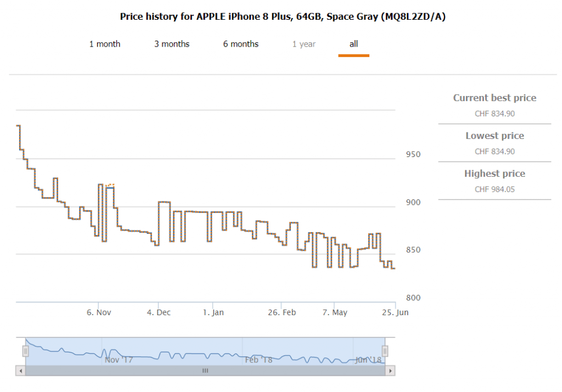The width and height of the screenshot is (562, 392).
Task: Click Feb '18 in the navigator overview
Action: (258, 360)
